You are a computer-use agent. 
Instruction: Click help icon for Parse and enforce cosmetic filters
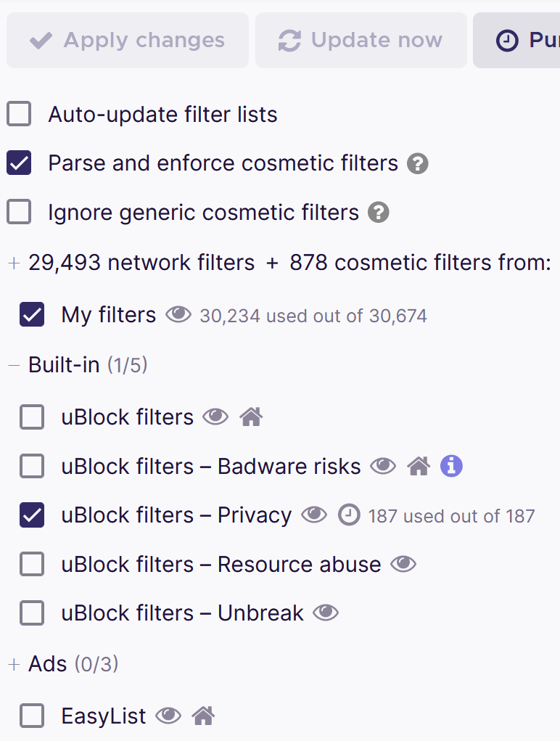(x=418, y=163)
